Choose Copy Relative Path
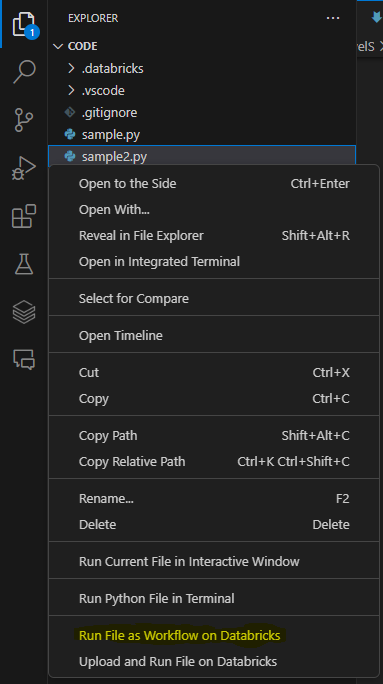 click(x=214, y=462)
